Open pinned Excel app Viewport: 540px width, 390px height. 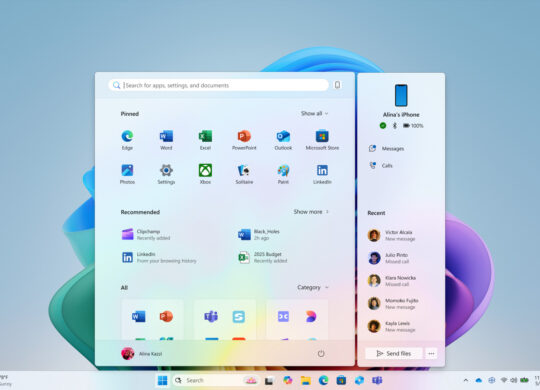click(x=205, y=140)
